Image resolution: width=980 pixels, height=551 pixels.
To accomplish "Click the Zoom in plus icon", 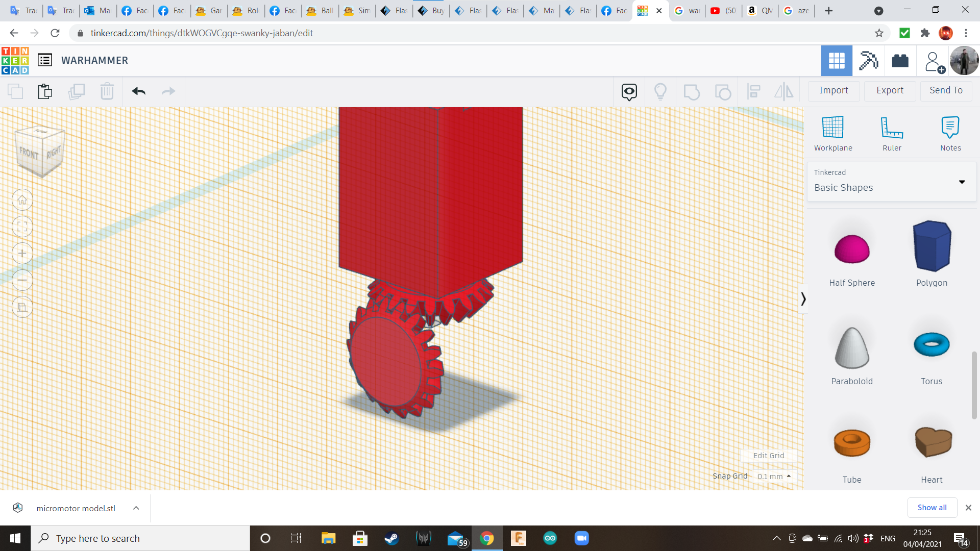I will tap(22, 254).
